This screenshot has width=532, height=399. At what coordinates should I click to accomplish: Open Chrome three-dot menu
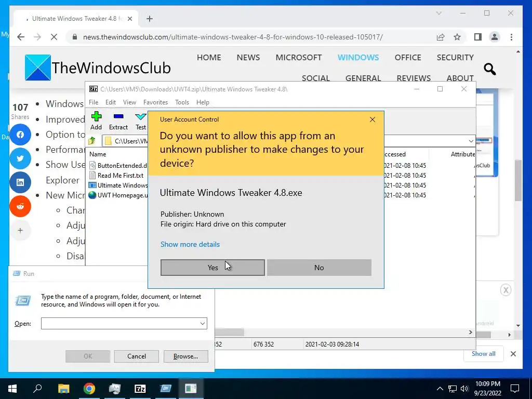pyautogui.click(x=511, y=37)
